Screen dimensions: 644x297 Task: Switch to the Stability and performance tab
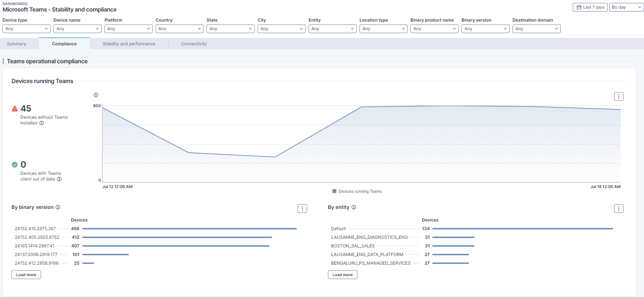[x=129, y=44]
